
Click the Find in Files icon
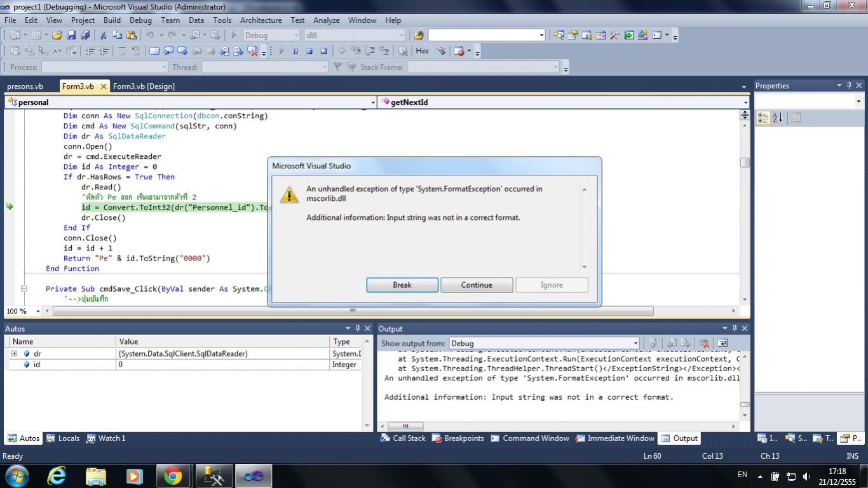click(418, 36)
